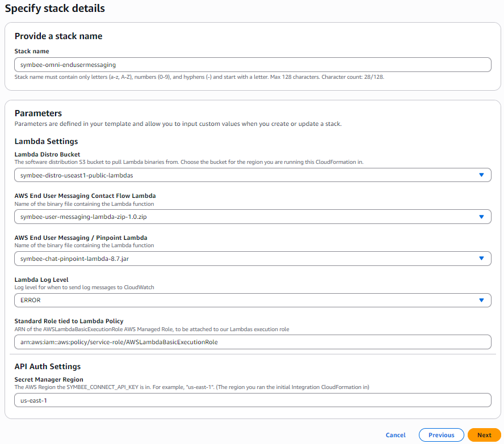Click the AWSLambdaBasicExecutionRole ARN description

point(152,329)
